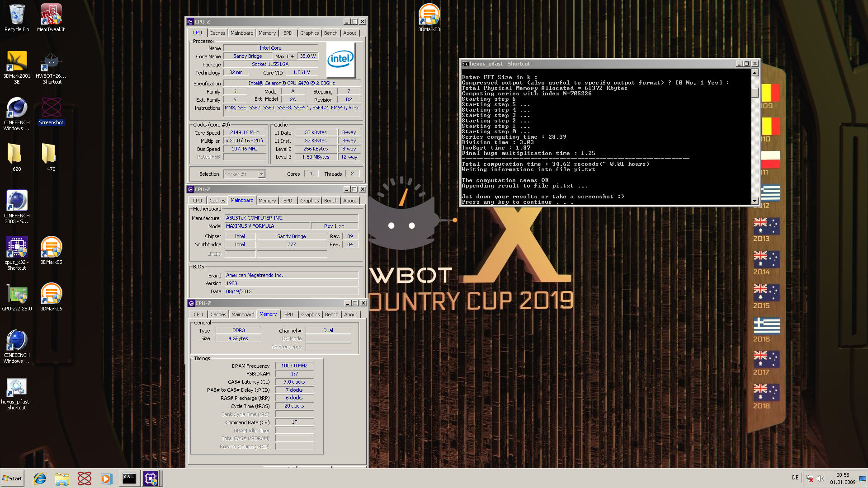Viewport: 868px width, 488px height.
Task: Click the red Screenshot tool taskbar icon
Action: (85, 479)
